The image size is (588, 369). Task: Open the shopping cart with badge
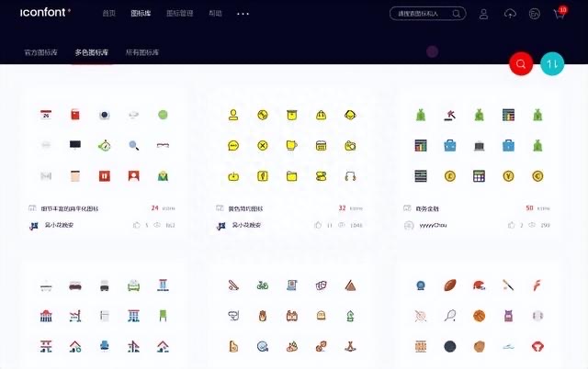click(x=559, y=14)
